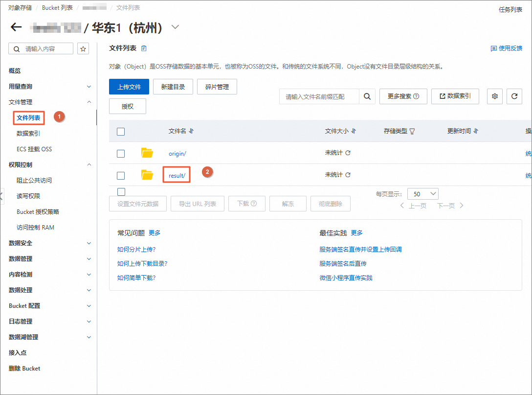The width and height of the screenshot is (532, 395).
Task: Open the 每页显示 50 page-size dropdown
Action: [423, 194]
